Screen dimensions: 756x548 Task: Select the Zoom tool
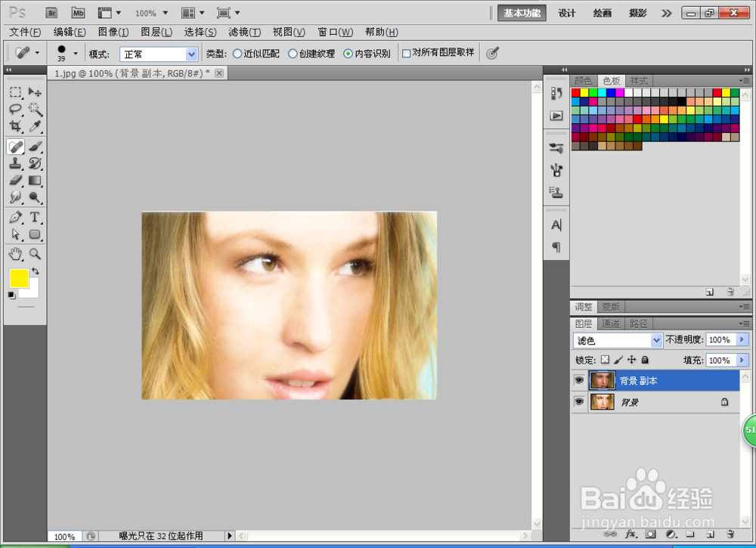[35, 253]
